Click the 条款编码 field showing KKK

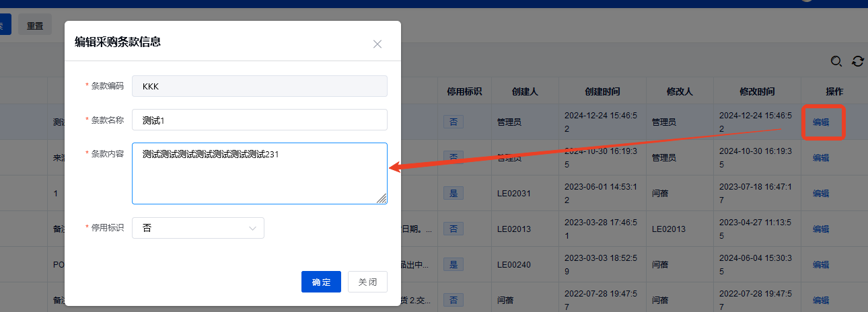[259, 86]
